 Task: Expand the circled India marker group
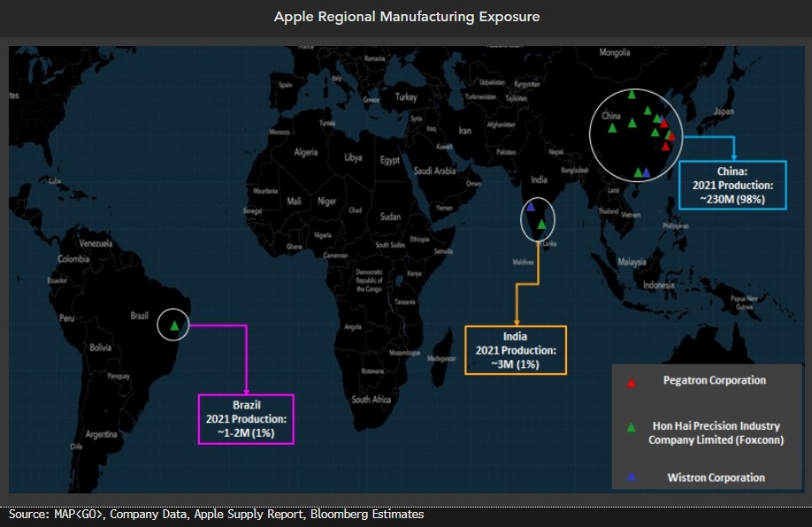pos(537,219)
